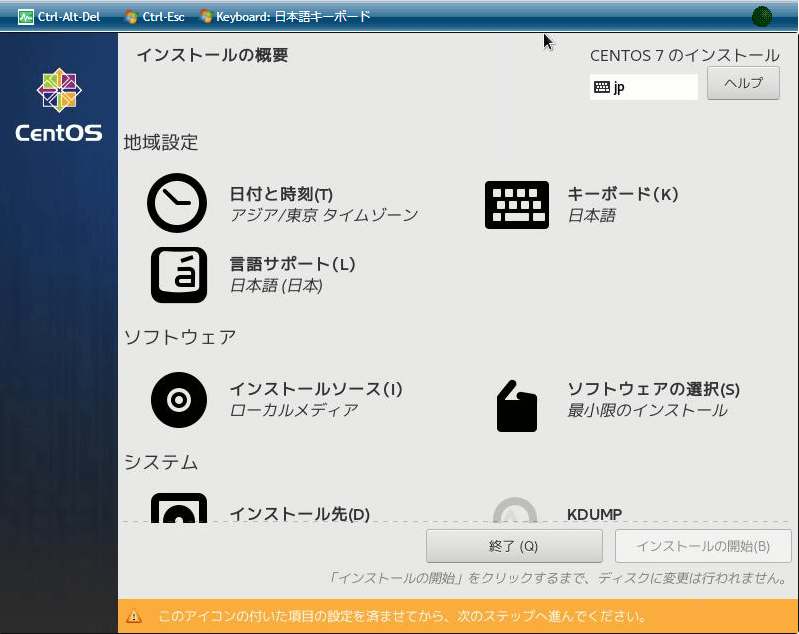
Task: Open インストール先(D) settings
Action: click(x=300, y=514)
